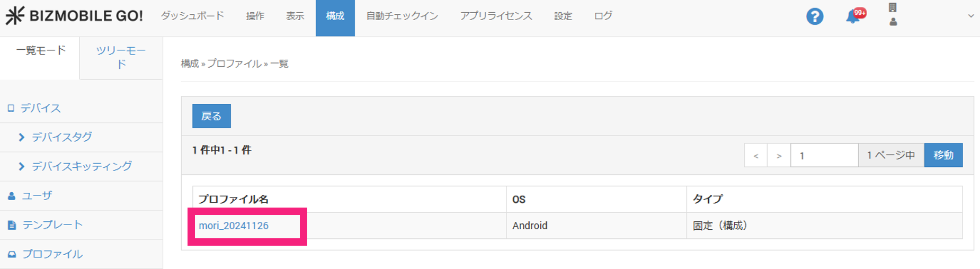Open the ダッシュボード menu

point(192,16)
